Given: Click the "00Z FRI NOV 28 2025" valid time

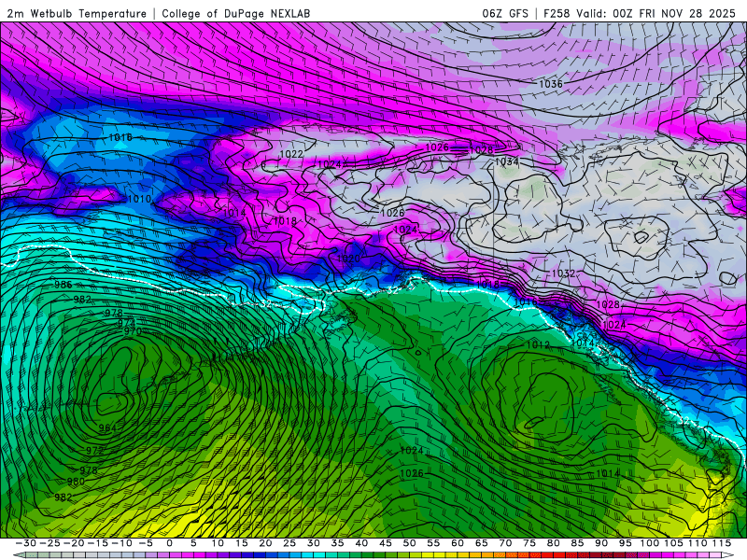Looking at the screenshot, I should tap(674, 13).
